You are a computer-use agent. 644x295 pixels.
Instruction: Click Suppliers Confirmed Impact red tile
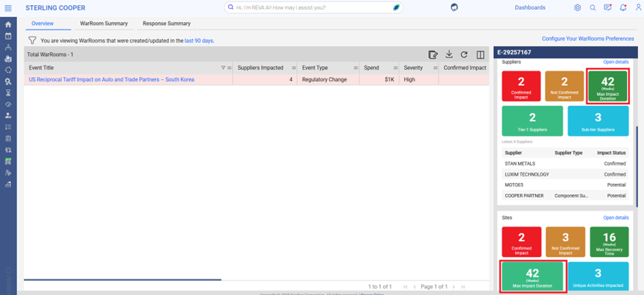pyautogui.click(x=521, y=86)
